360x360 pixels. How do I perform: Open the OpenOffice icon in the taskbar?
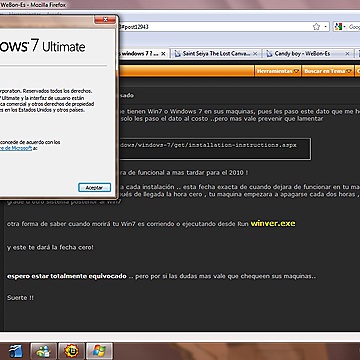click(x=16, y=352)
